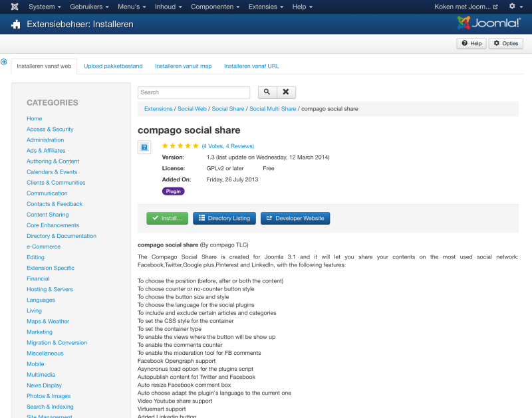Select Authoring & Content category
The height and width of the screenshot is (418, 532).
(53, 161)
